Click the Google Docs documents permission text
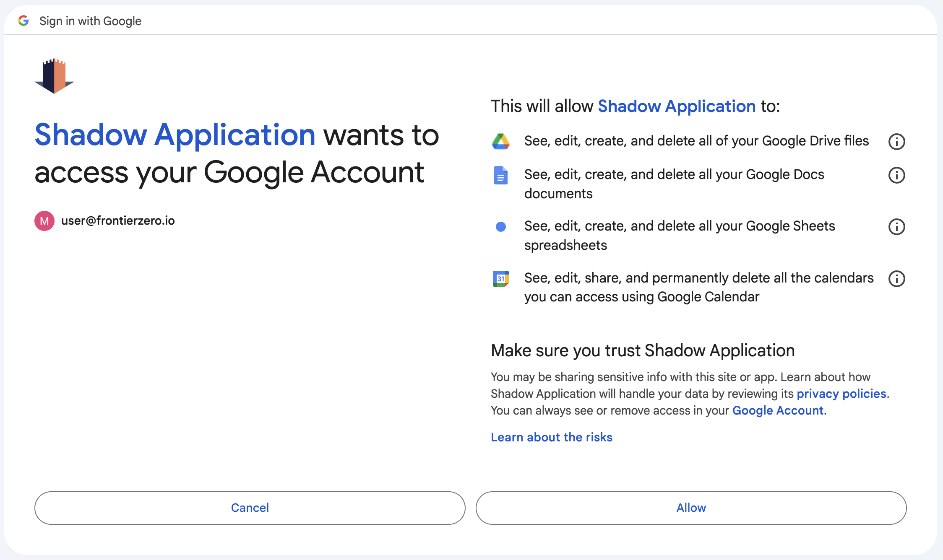 pos(674,184)
